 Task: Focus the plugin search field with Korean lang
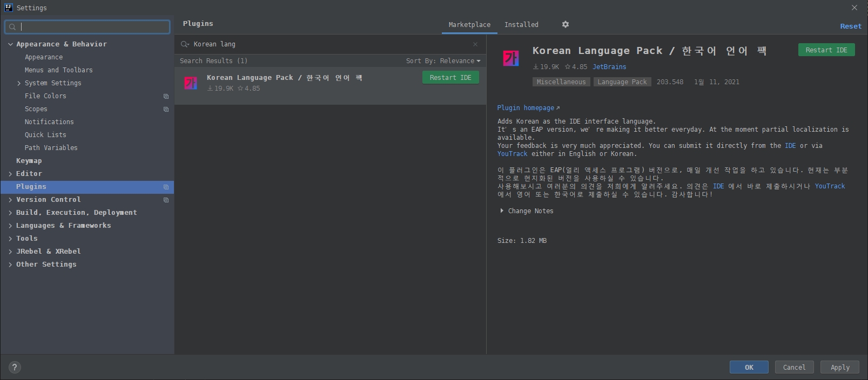(329, 44)
